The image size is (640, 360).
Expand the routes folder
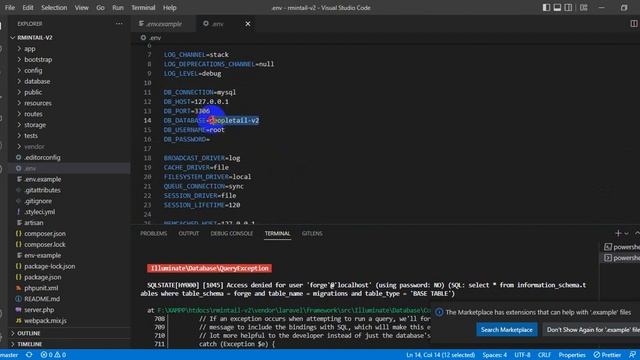[33, 114]
